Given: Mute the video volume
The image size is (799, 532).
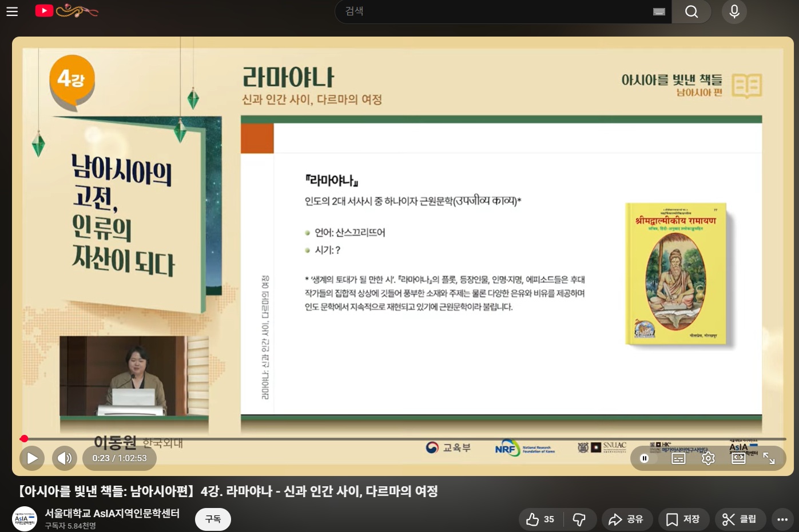Looking at the screenshot, I should tap(65, 458).
